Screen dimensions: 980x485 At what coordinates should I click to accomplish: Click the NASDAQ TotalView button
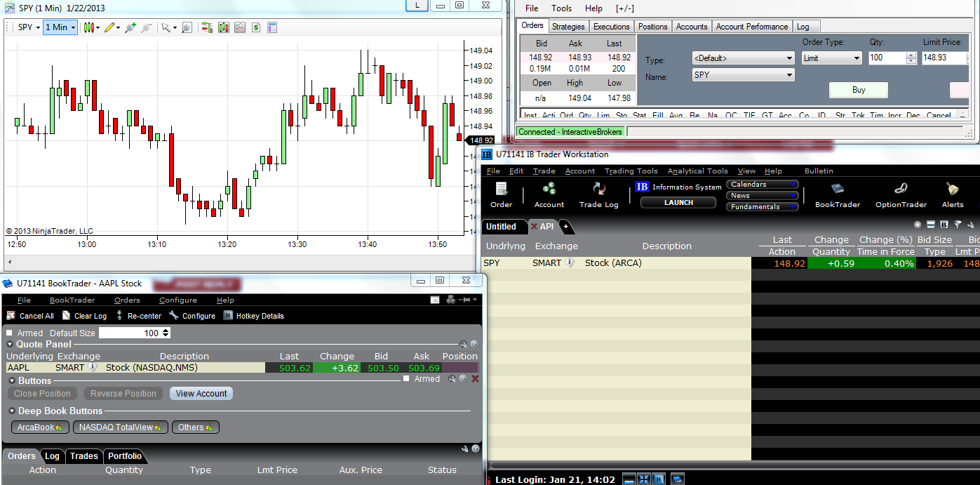pyautogui.click(x=121, y=427)
